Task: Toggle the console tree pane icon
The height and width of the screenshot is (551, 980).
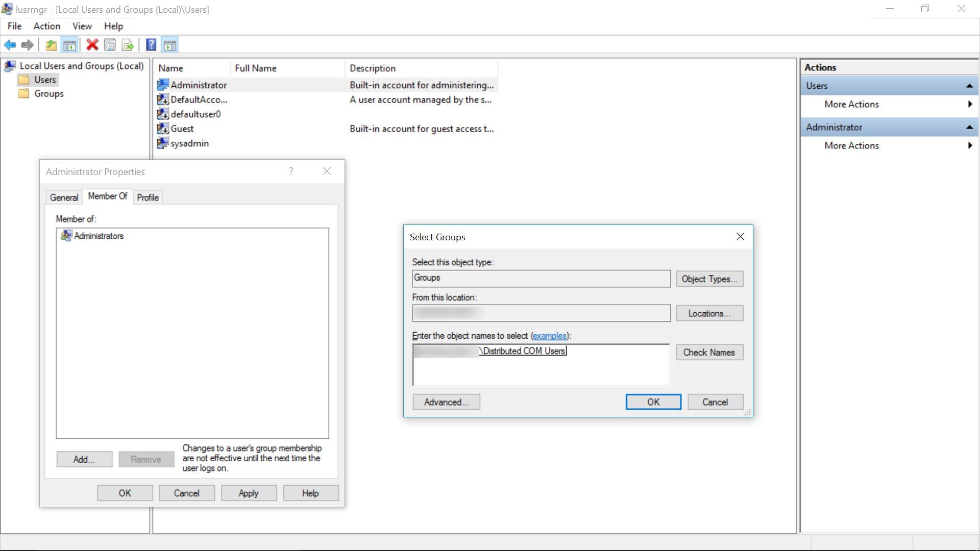Action: pyautogui.click(x=70, y=44)
